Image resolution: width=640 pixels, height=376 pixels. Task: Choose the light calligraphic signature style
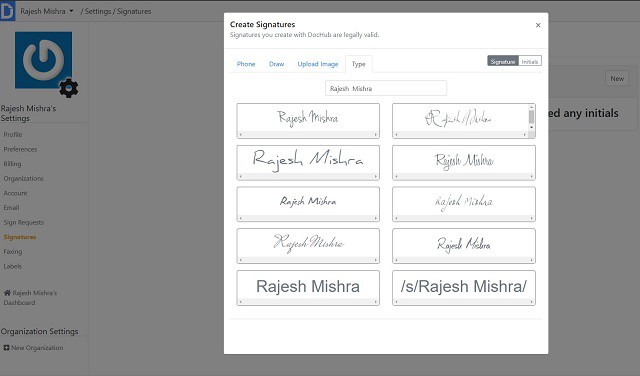pos(308,246)
